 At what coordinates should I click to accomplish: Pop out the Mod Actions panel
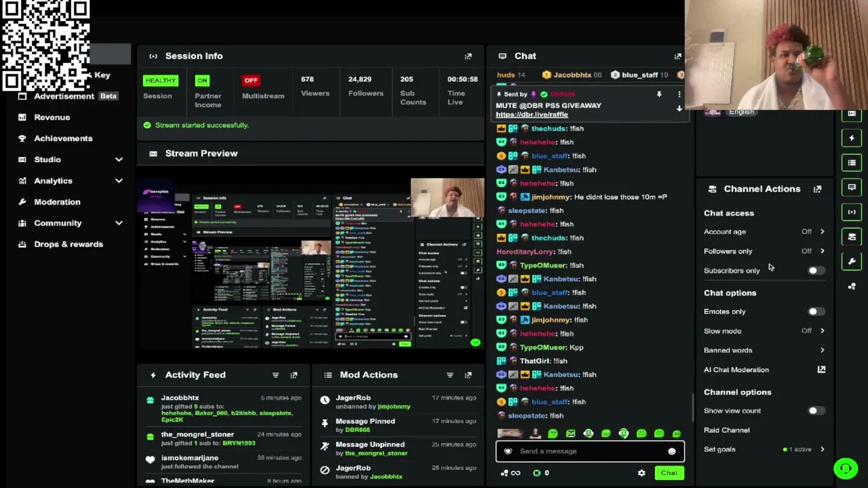468,375
